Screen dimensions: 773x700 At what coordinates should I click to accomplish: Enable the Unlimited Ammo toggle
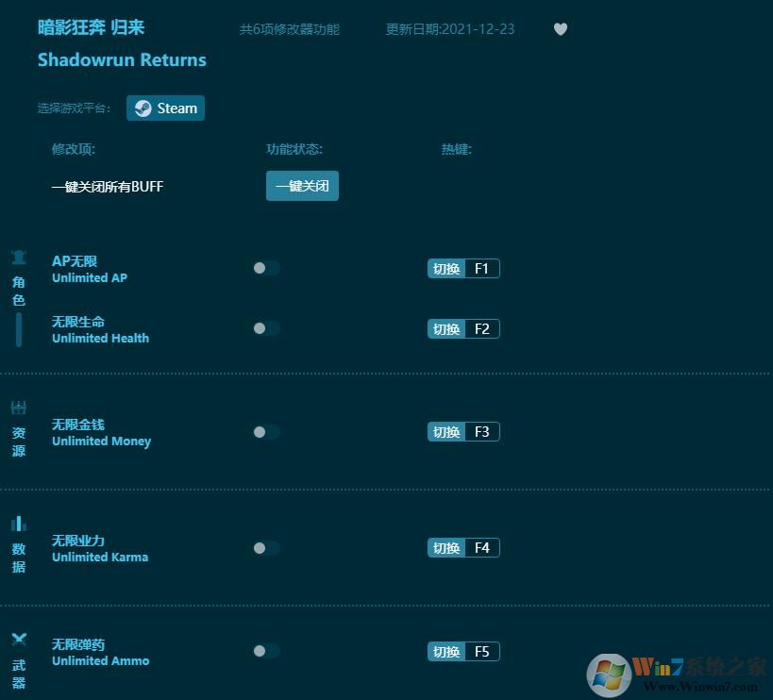click(x=265, y=651)
